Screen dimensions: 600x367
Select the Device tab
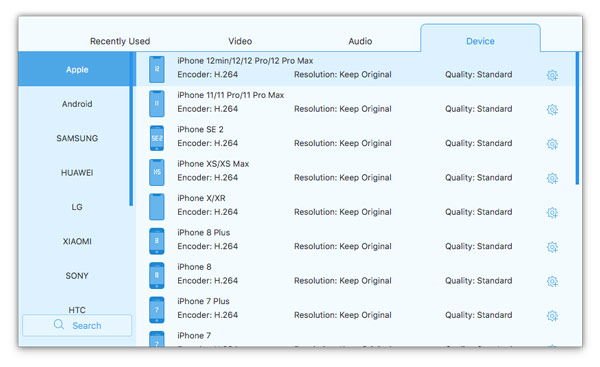(x=480, y=38)
